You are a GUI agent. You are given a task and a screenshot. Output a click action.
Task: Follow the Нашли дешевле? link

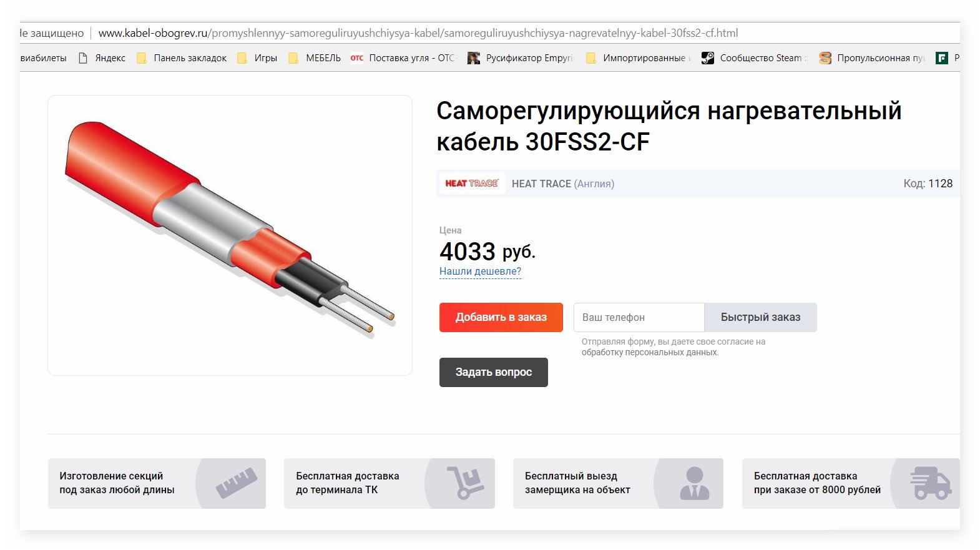pyautogui.click(x=480, y=272)
